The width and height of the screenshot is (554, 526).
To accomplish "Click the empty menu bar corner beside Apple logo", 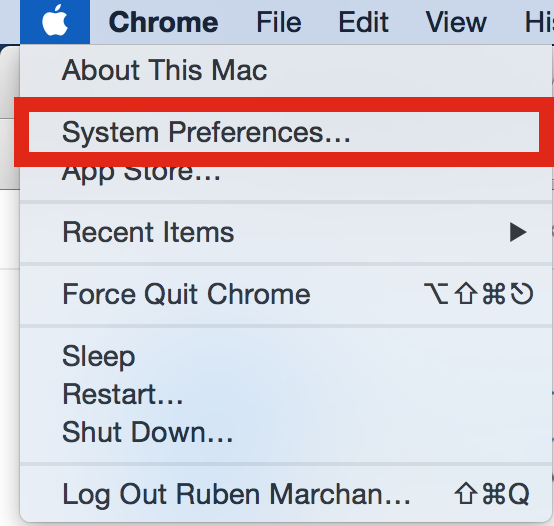I will (10, 22).
